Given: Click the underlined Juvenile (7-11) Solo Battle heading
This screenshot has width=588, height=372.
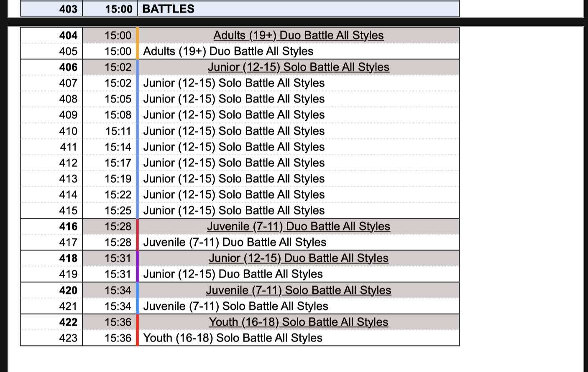Looking at the screenshot, I should [x=298, y=290].
